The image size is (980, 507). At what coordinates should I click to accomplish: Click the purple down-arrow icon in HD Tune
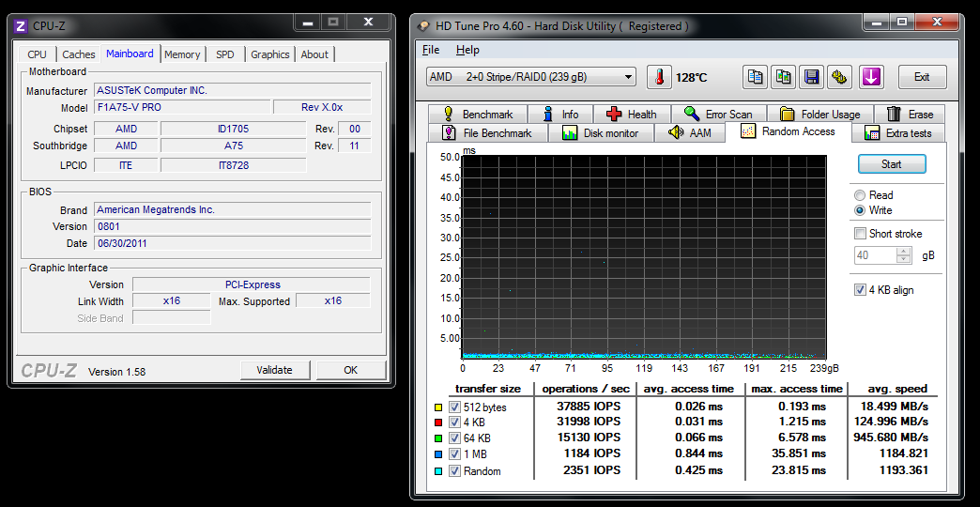871,77
